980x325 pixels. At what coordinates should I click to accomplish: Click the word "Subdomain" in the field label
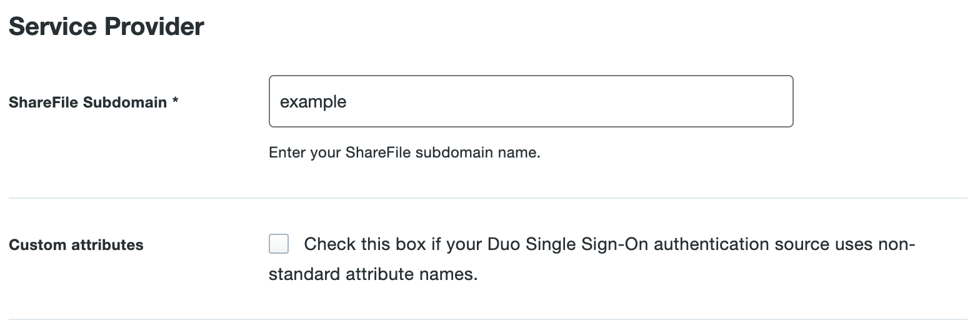tap(125, 102)
